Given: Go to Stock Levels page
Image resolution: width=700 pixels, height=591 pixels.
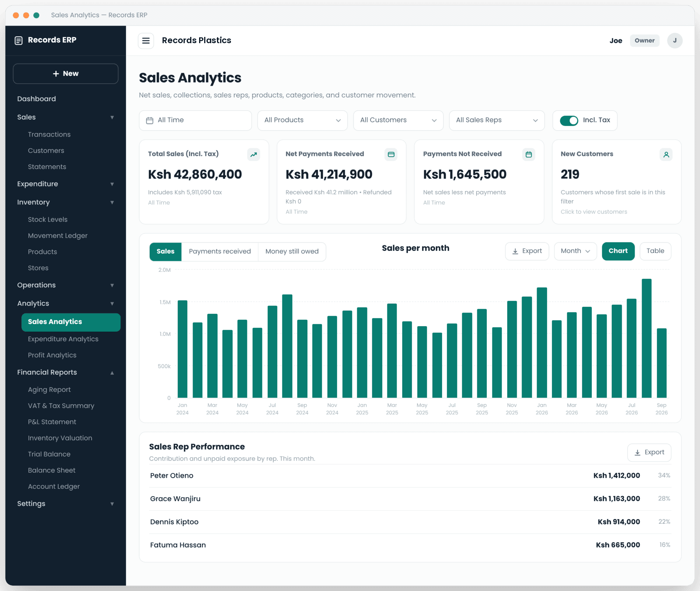Looking at the screenshot, I should pos(48,220).
